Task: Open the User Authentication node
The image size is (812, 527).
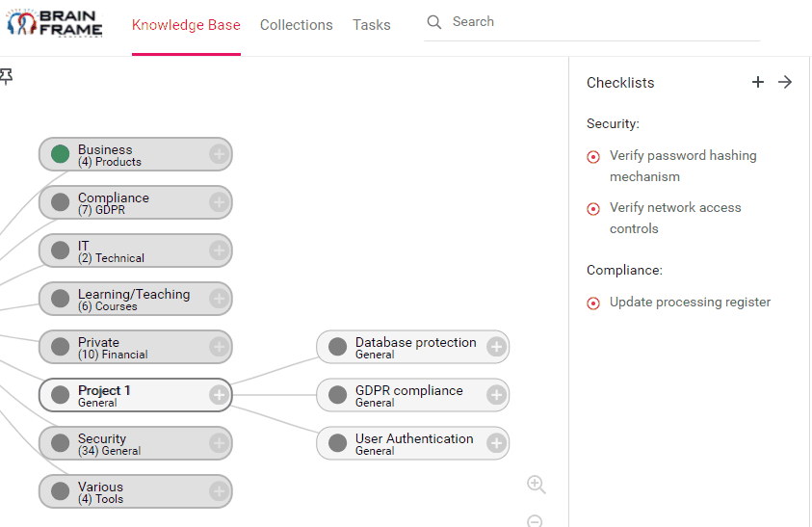Action: click(412, 443)
